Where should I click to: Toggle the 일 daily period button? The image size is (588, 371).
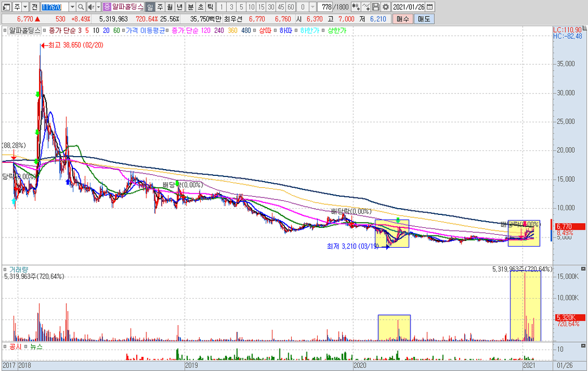coord(149,7)
